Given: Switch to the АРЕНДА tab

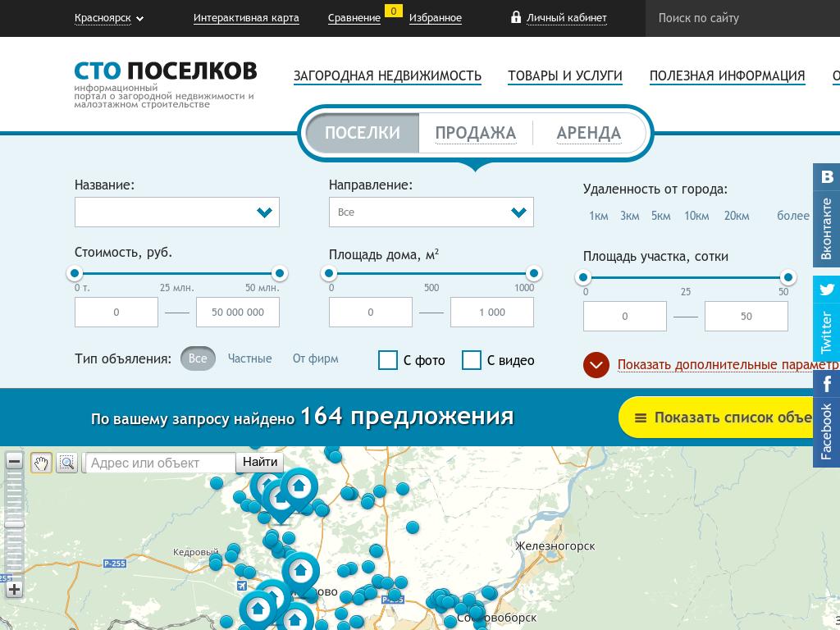Looking at the screenshot, I should pos(589,132).
